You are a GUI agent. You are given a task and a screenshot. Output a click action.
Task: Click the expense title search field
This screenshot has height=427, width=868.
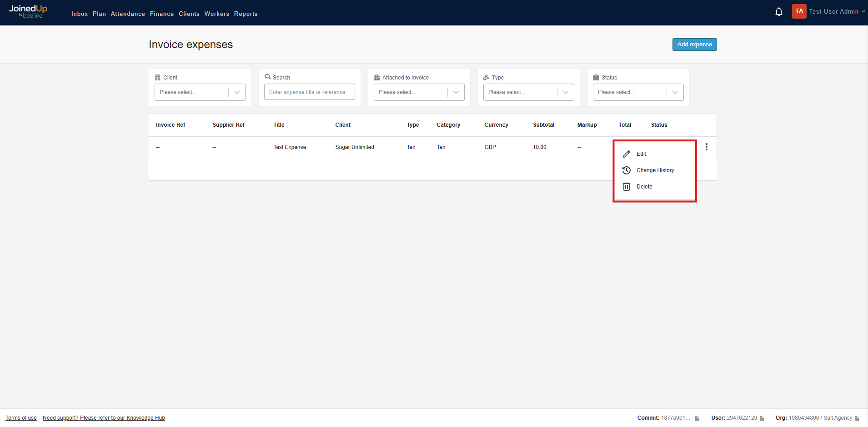click(x=309, y=92)
